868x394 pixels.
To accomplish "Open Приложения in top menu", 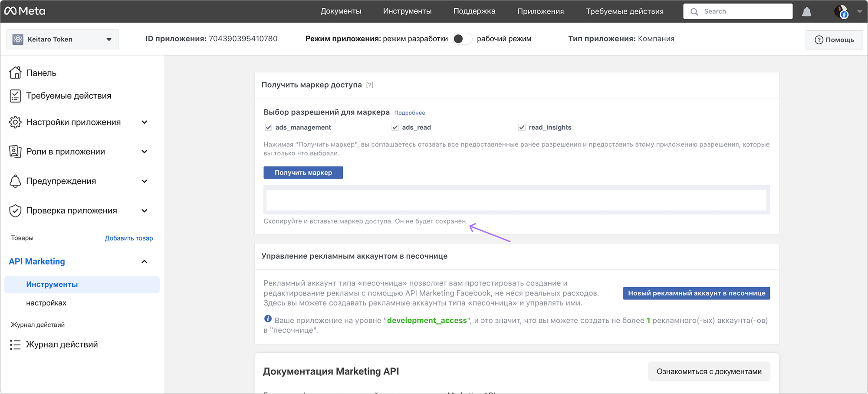I will tap(540, 11).
